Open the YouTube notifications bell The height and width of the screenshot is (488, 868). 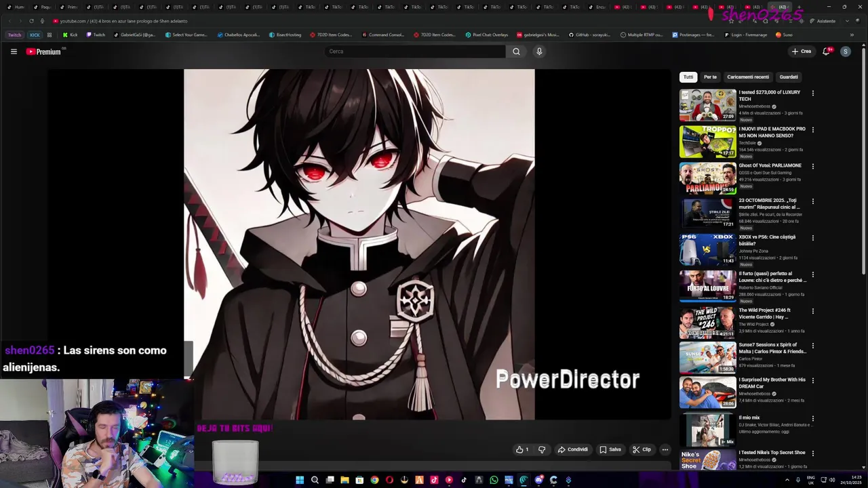826,52
